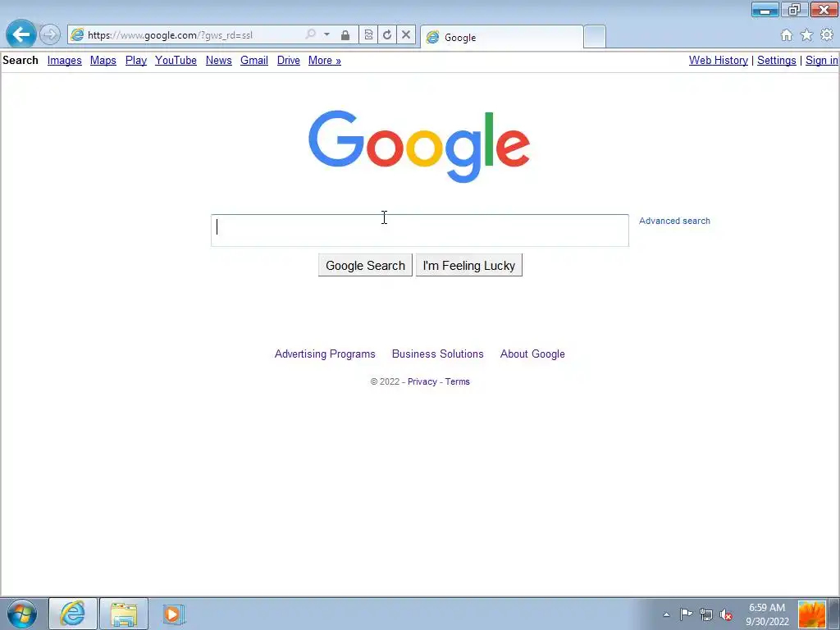Open the Images link

64,60
